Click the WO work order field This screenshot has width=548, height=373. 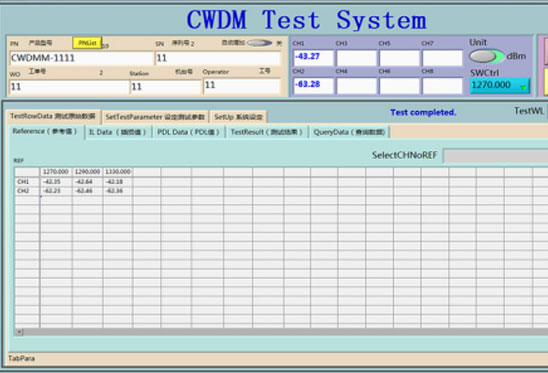click(69, 87)
